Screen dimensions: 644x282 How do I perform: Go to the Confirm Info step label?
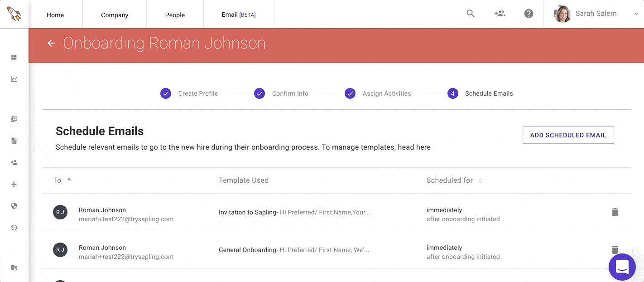tap(290, 93)
